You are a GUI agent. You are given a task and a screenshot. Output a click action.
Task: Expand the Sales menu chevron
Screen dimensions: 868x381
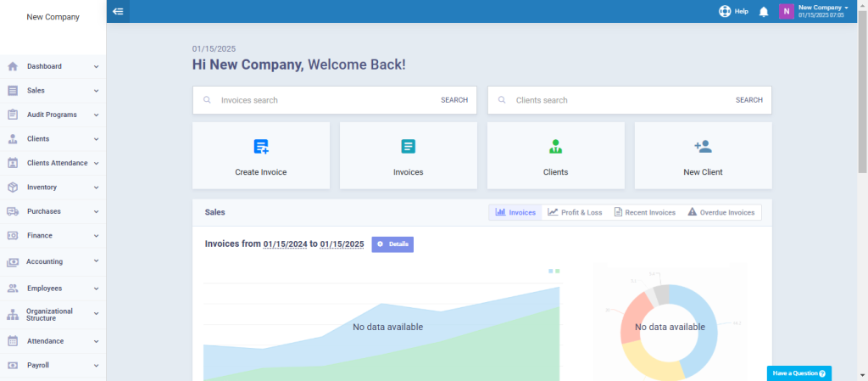(97, 91)
